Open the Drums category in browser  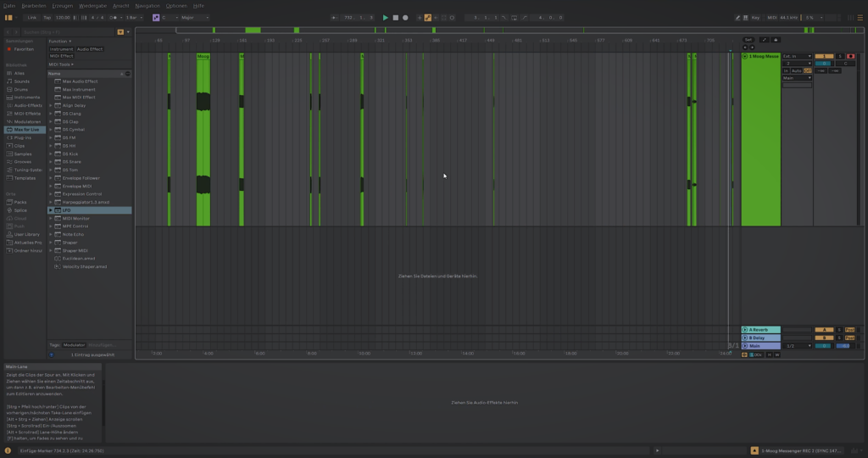coord(22,89)
